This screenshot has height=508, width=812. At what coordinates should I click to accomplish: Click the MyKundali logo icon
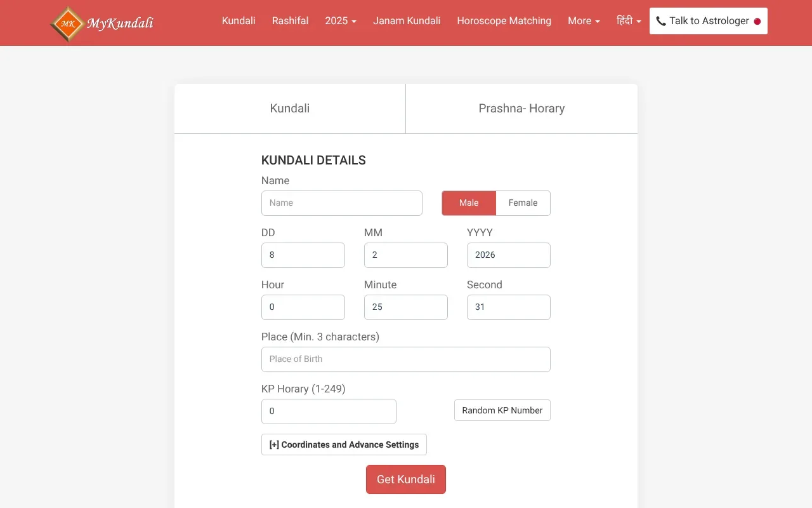click(68, 23)
